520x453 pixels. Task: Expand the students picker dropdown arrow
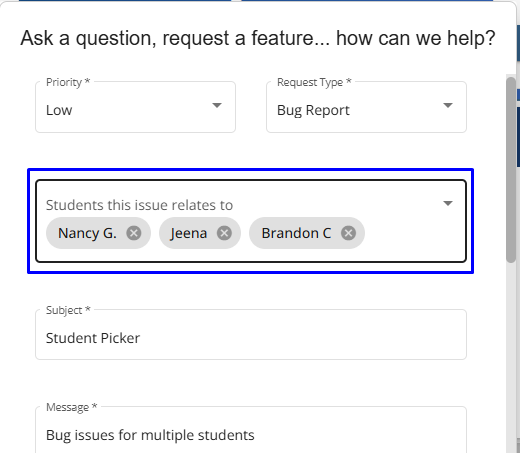pyautogui.click(x=448, y=203)
